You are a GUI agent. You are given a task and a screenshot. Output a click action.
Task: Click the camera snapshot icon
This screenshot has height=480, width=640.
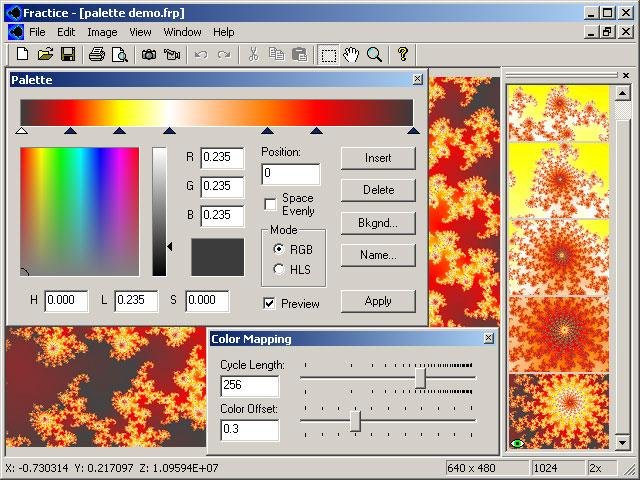[x=149, y=54]
